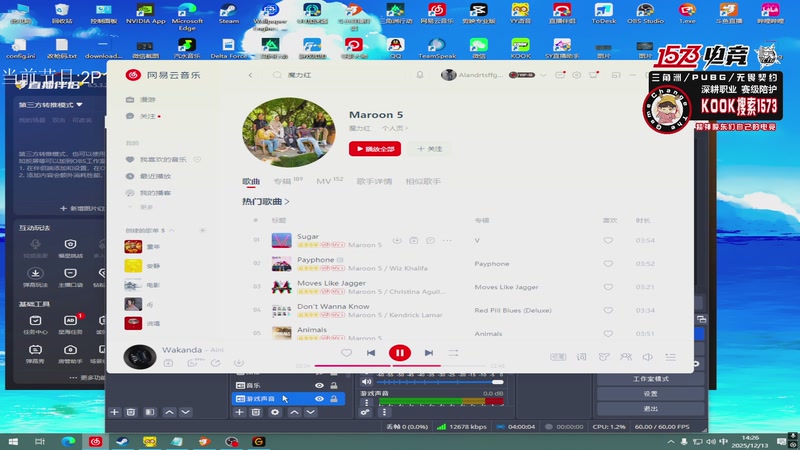Screen dimensions: 800x450
Task: Open the 相似歌手 tab
Action: coord(423,181)
